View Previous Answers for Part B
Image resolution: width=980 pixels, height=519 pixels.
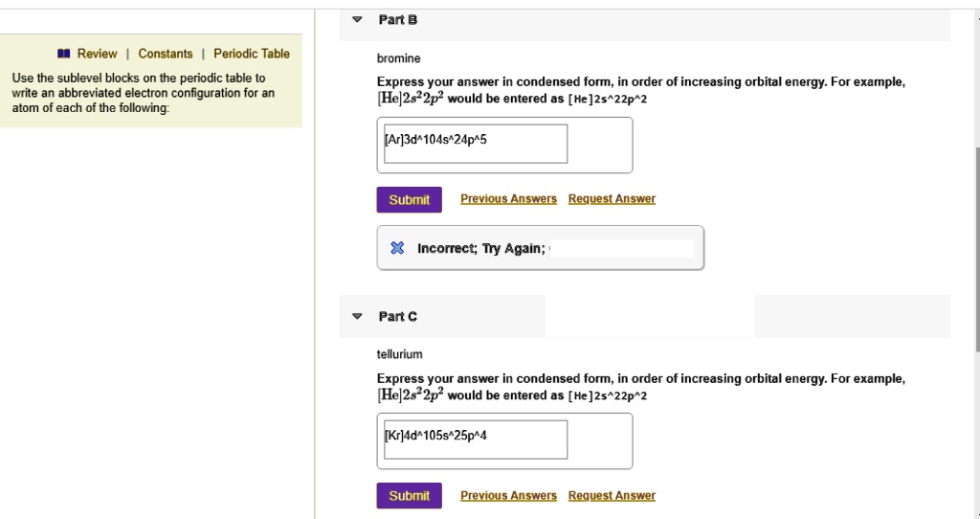[508, 199]
